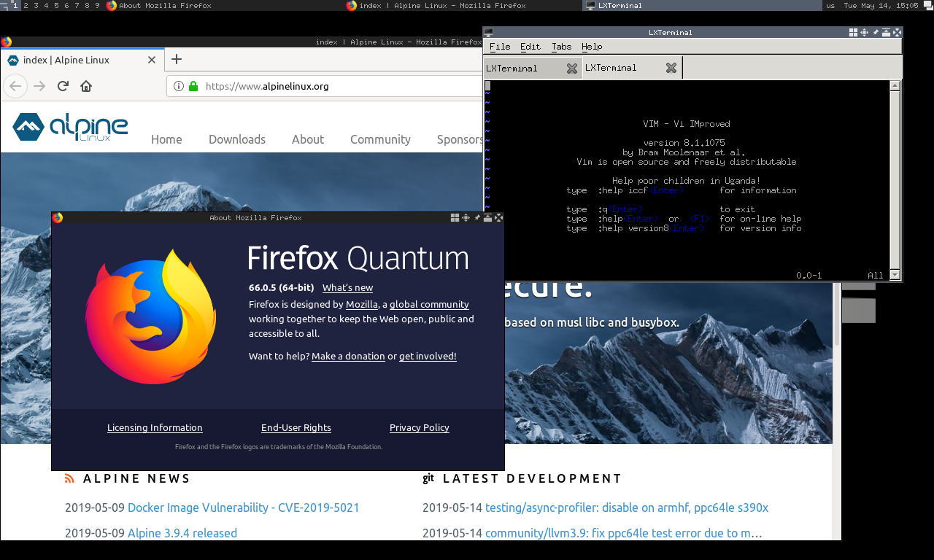Open the File menu in LXTerminal

[x=500, y=47]
